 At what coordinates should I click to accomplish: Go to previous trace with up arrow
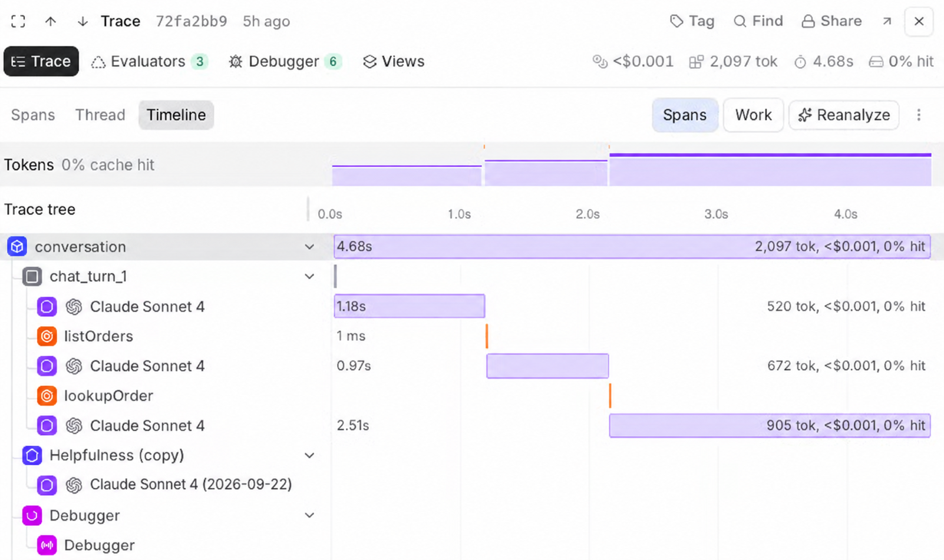[51, 21]
